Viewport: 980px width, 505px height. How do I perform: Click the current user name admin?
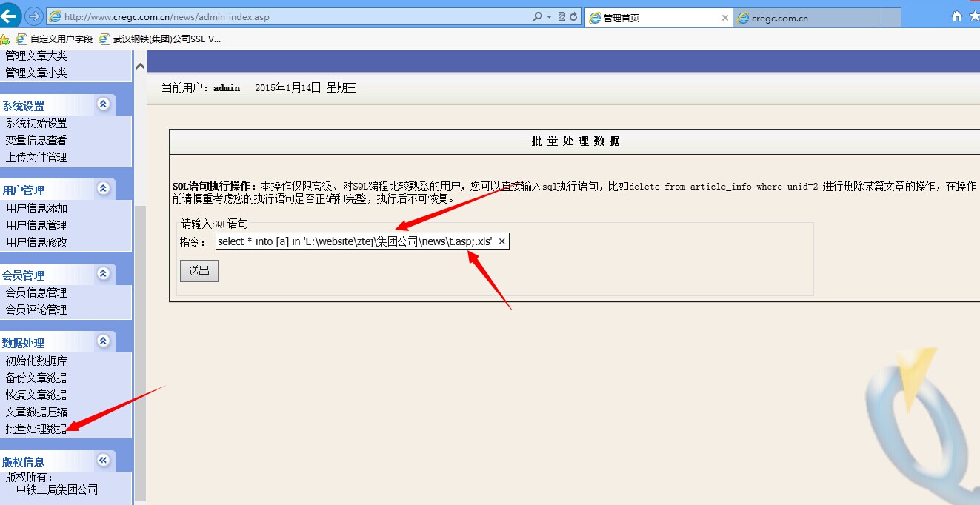pos(227,87)
